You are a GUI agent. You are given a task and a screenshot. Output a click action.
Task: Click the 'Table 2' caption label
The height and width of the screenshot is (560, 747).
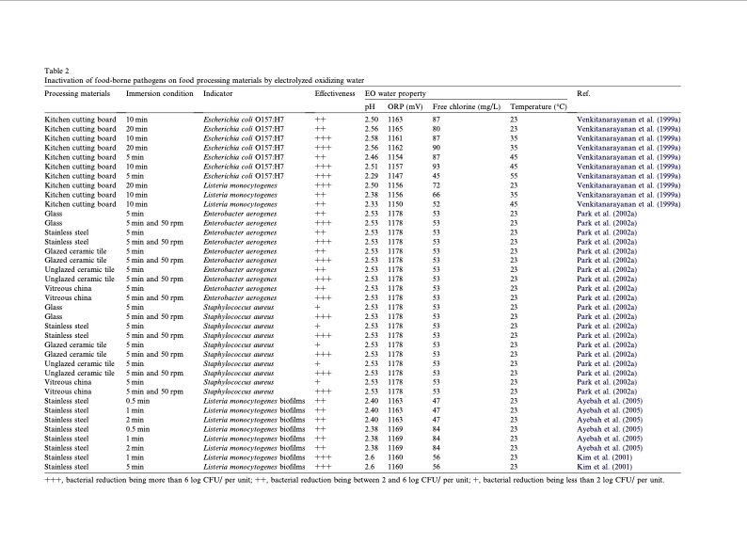pos(56,72)
